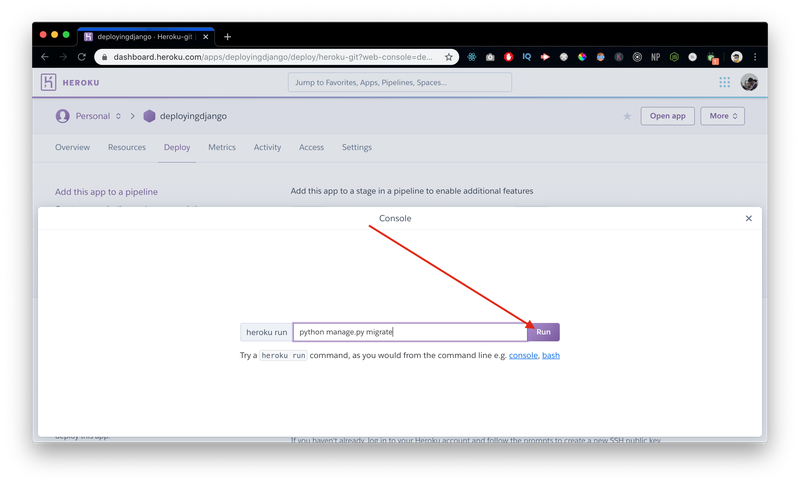Open the Heroku apps grid icon

tap(724, 82)
